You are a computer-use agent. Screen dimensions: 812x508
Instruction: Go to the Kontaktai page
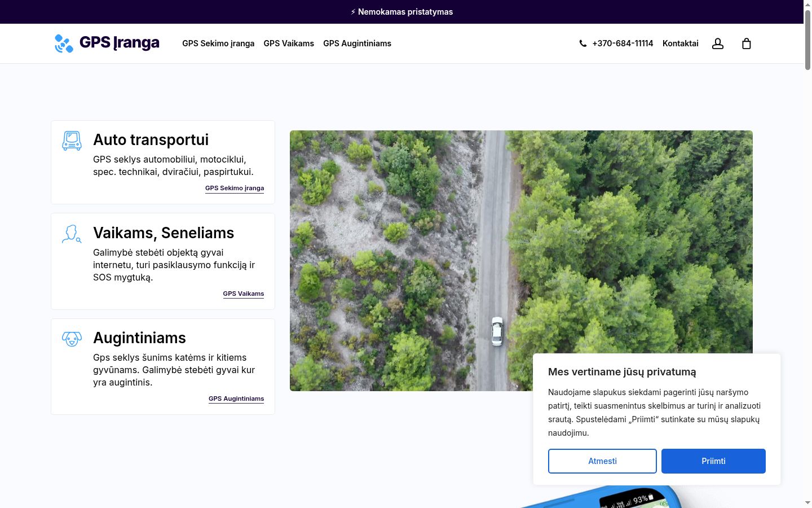click(680, 43)
